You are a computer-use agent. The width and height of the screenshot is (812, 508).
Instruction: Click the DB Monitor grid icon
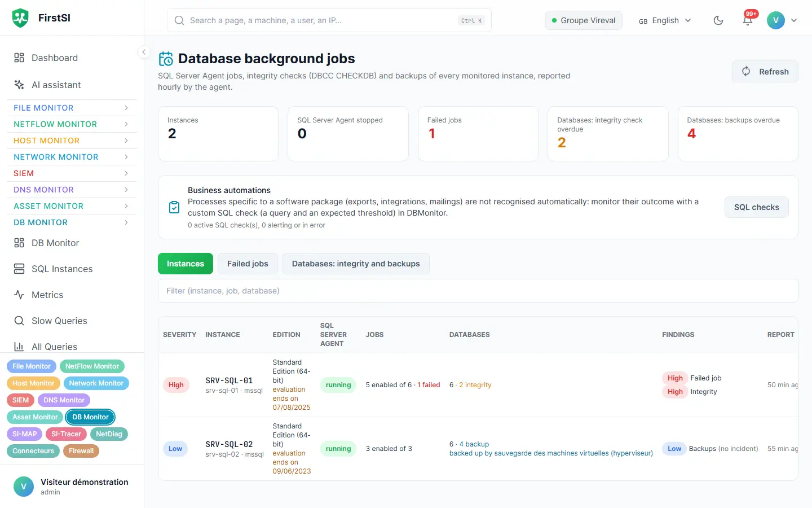click(x=19, y=243)
